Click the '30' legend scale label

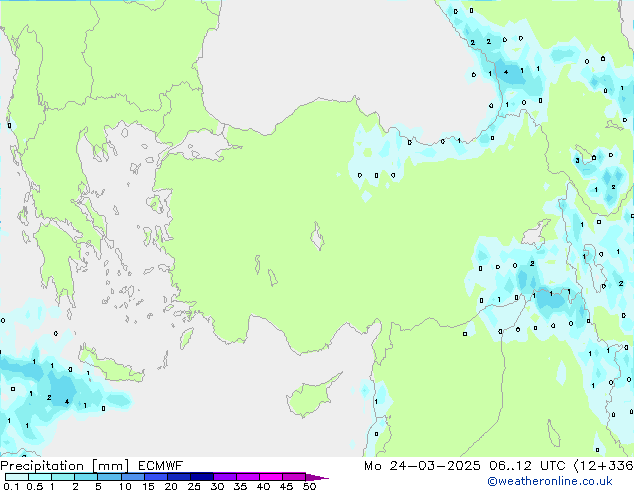click(x=217, y=486)
